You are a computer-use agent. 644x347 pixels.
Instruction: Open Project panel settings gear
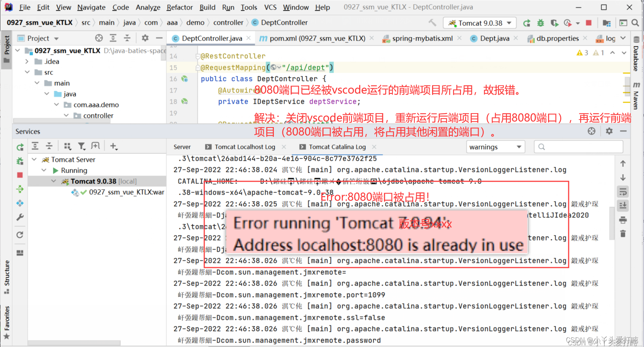pyautogui.click(x=145, y=38)
